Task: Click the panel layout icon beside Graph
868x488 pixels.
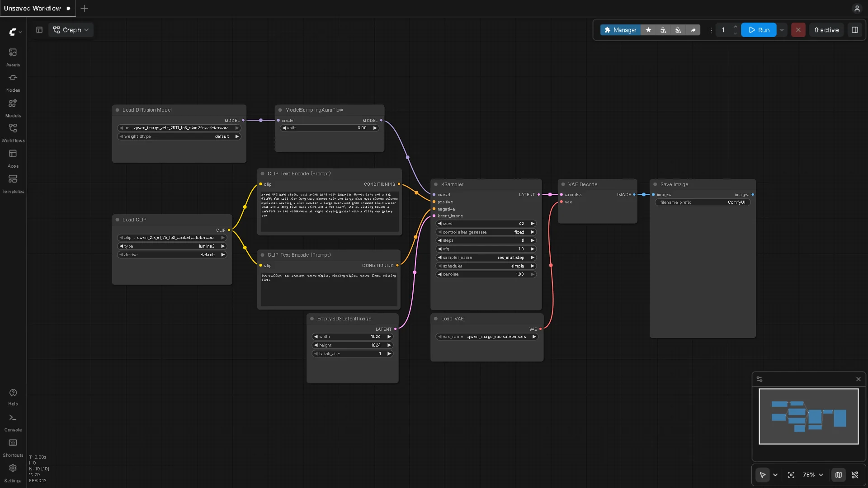Action: pyautogui.click(x=39, y=30)
